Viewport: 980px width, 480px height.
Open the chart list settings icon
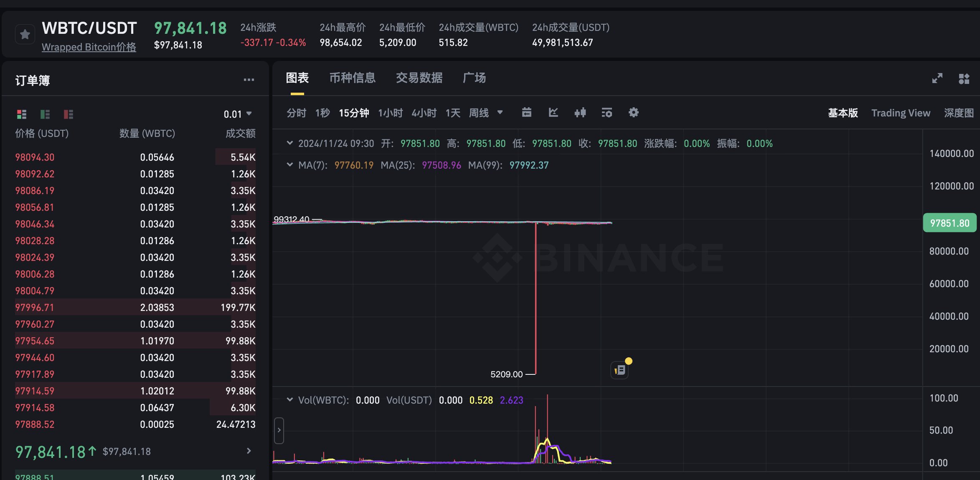[x=607, y=112]
